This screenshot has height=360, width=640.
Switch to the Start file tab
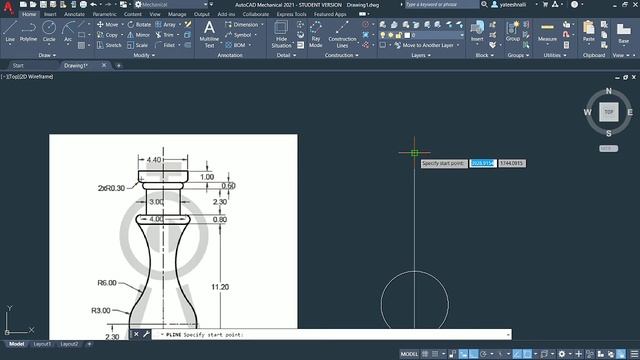point(18,65)
